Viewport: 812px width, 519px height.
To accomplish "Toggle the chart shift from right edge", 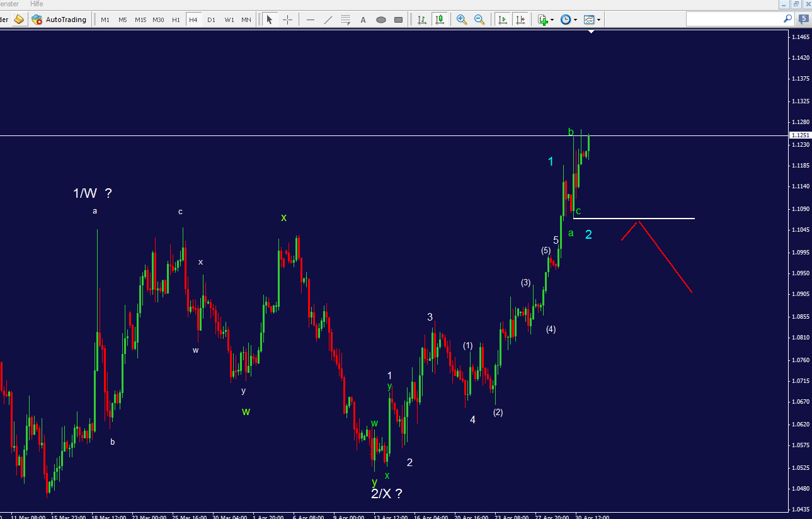I will tap(521, 20).
